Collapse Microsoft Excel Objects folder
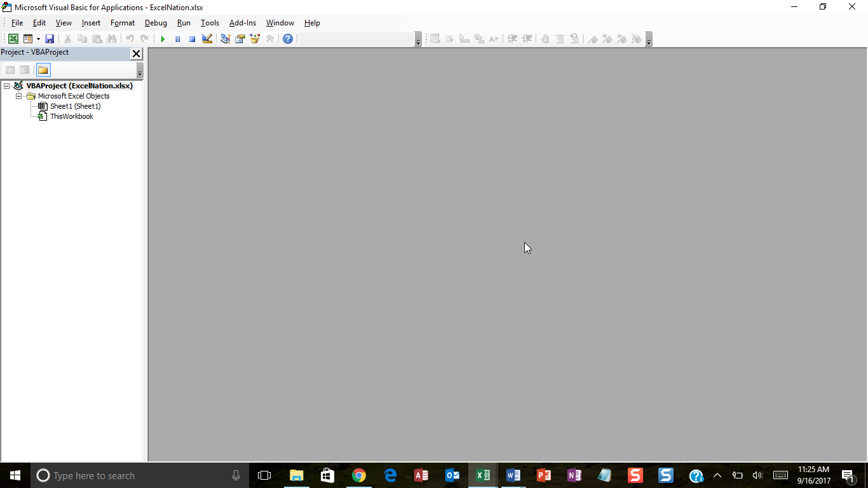This screenshot has height=488, width=868. click(19, 96)
